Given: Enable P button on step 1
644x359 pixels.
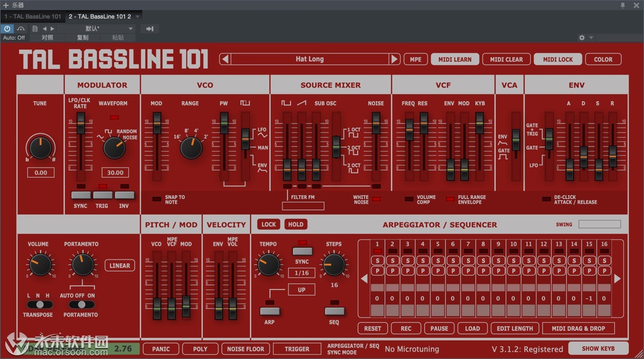Looking at the screenshot, I should (378, 271).
